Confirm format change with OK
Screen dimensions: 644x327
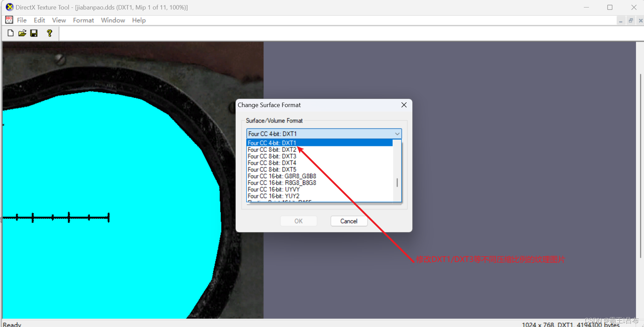[x=298, y=221]
